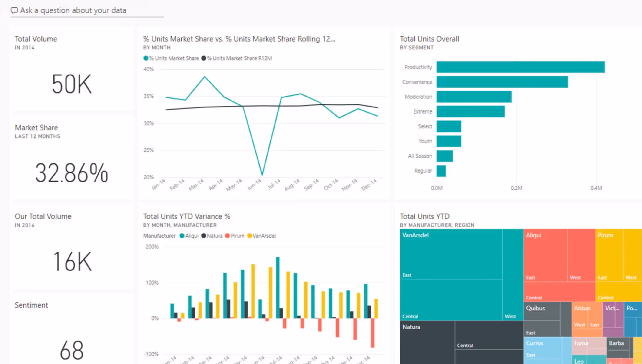Click the teal % Units Market Share legend dot
642x364 pixels.
pyautogui.click(x=146, y=58)
